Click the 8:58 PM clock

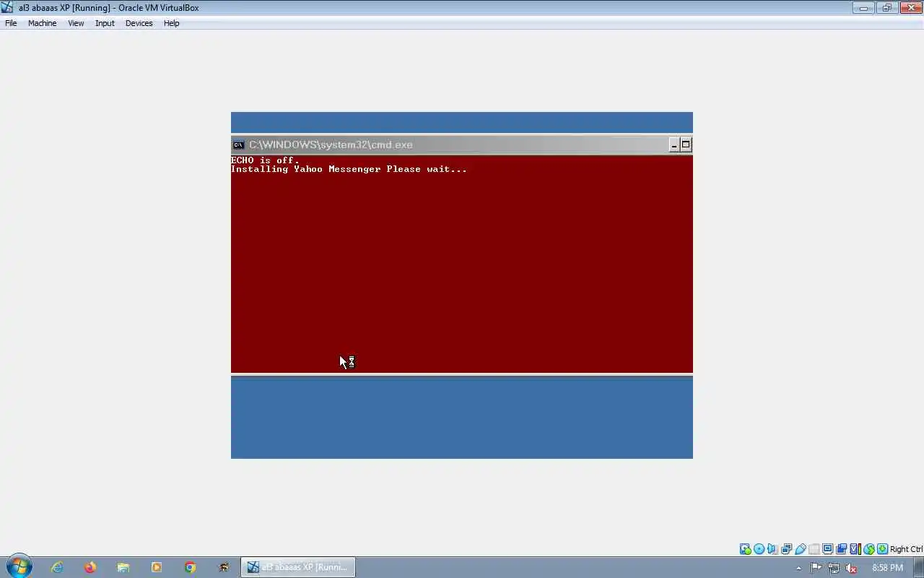pyautogui.click(x=887, y=568)
